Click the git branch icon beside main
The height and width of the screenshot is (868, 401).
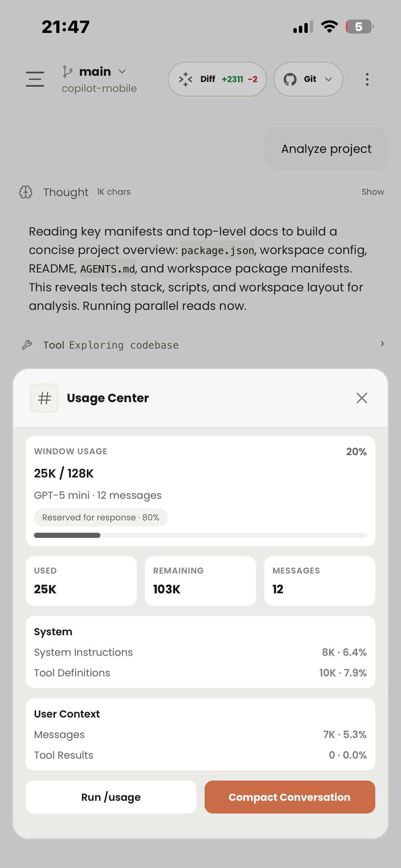tap(68, 71)
